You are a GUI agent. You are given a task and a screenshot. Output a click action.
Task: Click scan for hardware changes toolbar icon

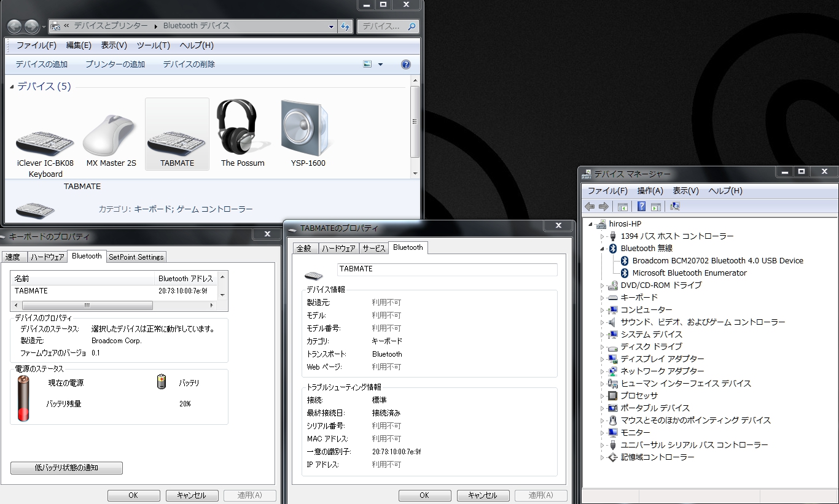(675, 207)
